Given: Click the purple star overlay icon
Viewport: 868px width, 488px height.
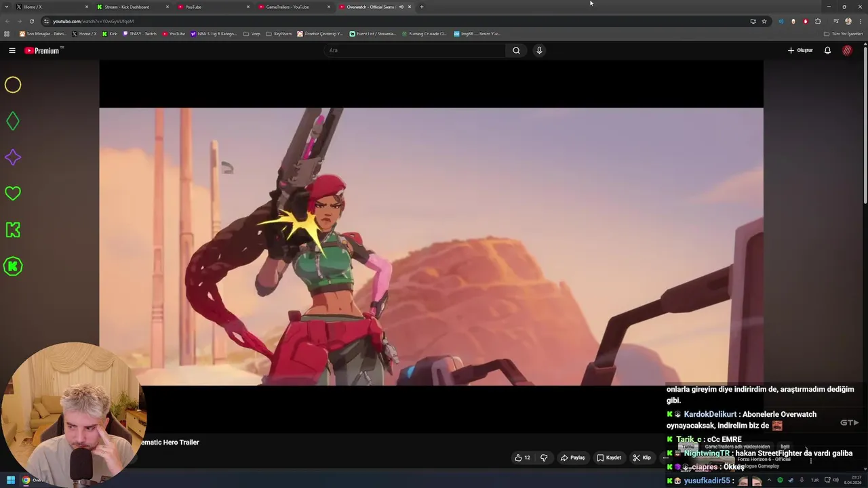Looking at the screenshot, I should click(13, 157).
